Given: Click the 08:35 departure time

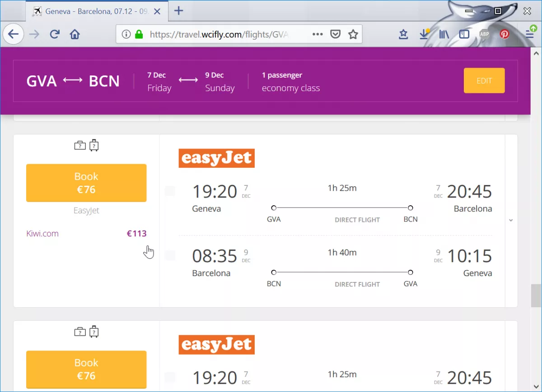Looking at the screenshot, I should pos(215,256).
